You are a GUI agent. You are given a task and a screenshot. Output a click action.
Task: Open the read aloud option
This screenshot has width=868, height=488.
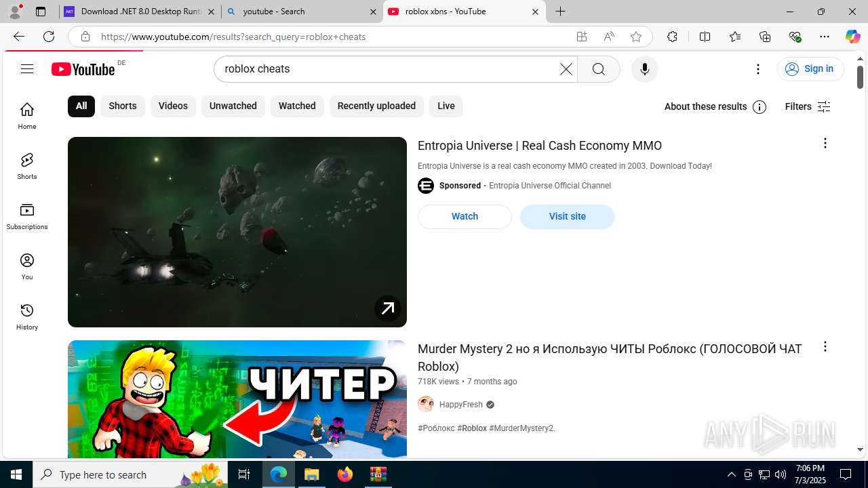point(609,37)
